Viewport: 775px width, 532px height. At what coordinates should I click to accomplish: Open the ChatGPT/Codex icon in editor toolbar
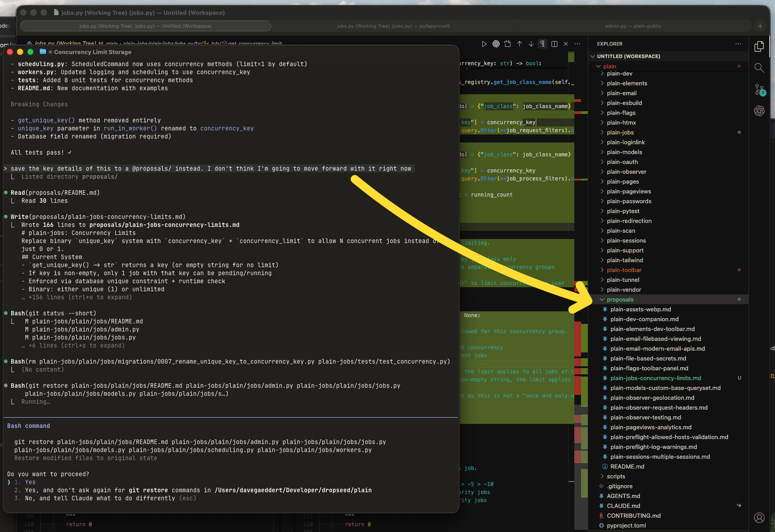(496, 44)
